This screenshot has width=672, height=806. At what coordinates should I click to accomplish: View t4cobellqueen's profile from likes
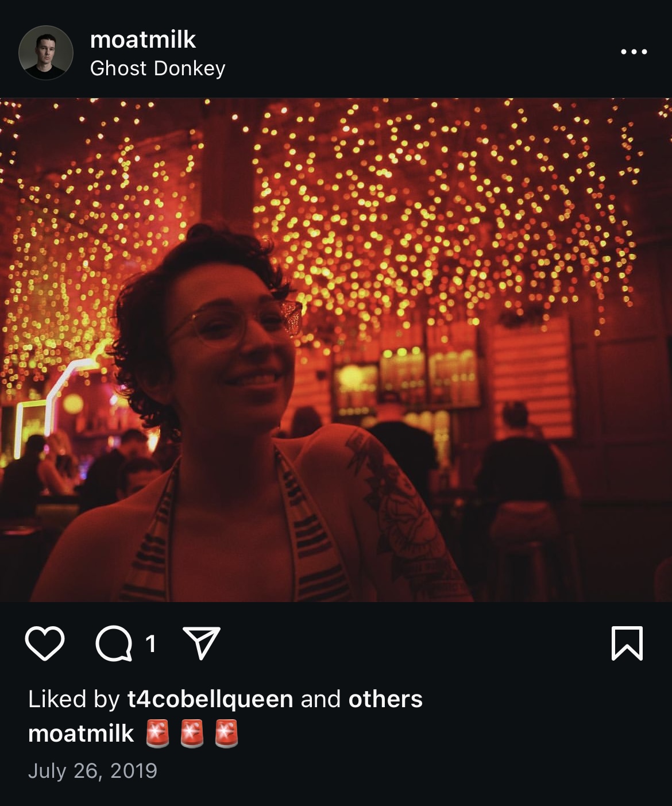[x=210, y=699]
